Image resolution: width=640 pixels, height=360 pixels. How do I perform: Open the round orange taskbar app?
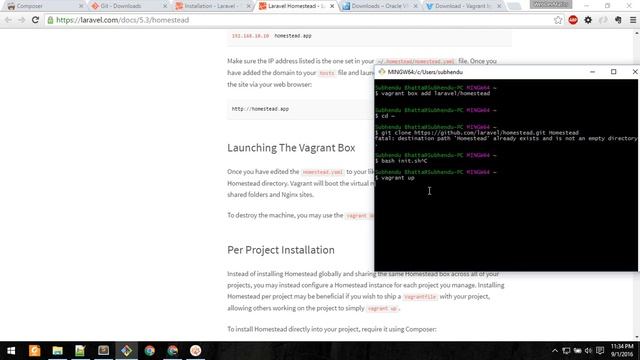point(196,351)
